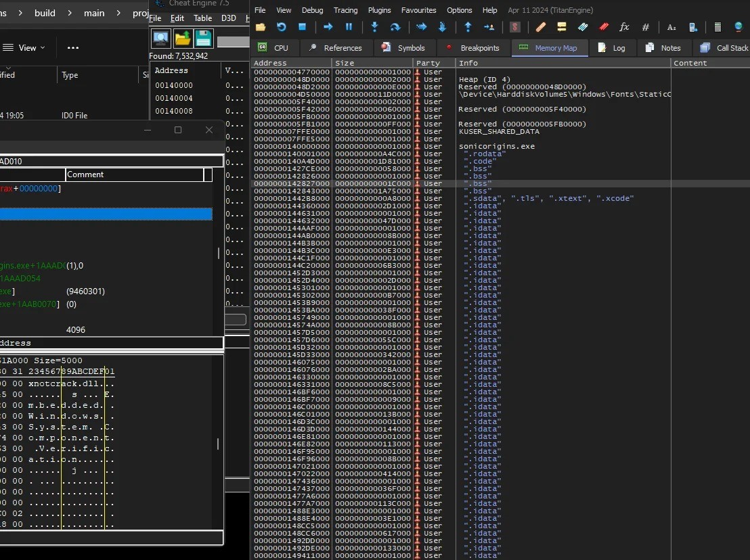Click the chevron after the build folder
Screen dimensions: 750x560
pos(70,13)
